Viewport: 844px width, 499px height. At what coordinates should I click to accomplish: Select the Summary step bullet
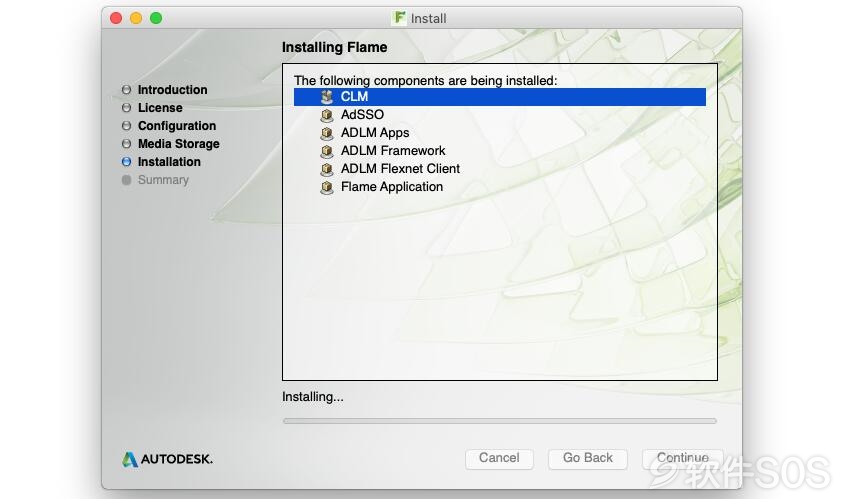click(x=126, y=180)
